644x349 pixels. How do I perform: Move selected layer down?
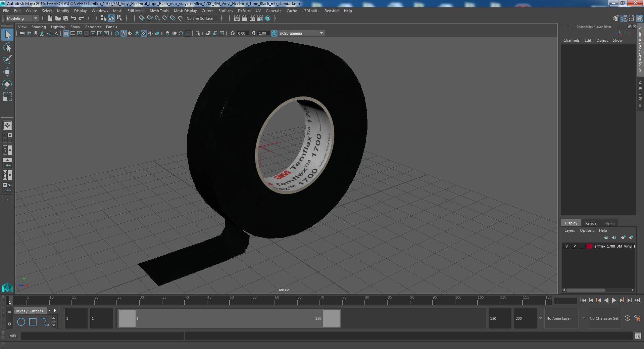click(x=614, y=237)
